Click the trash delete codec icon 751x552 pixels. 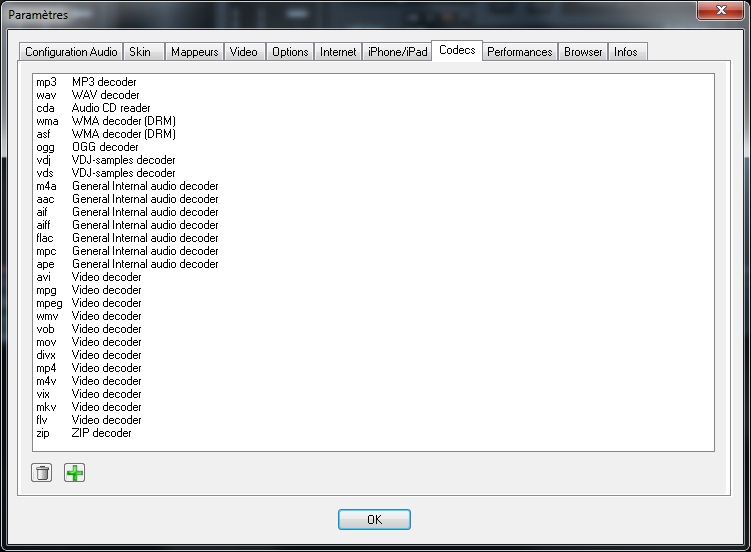pos(42,473)
